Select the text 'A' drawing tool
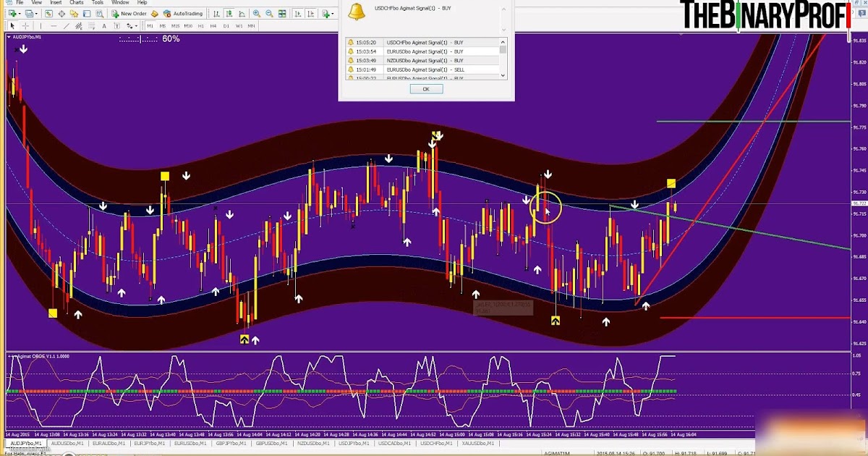Image resolution: width=868 pixels, height=456 pixels. [x=104, y=26]
